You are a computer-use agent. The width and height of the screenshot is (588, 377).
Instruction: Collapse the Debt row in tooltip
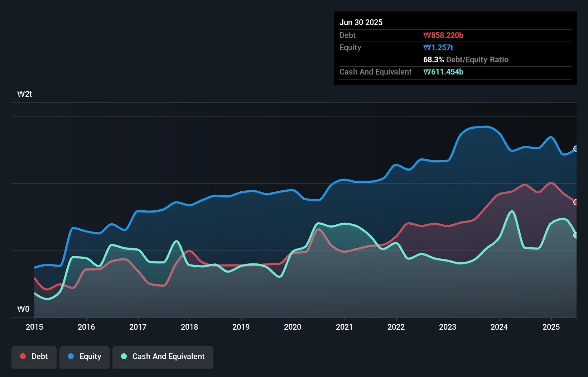click(x=347, y=35)
